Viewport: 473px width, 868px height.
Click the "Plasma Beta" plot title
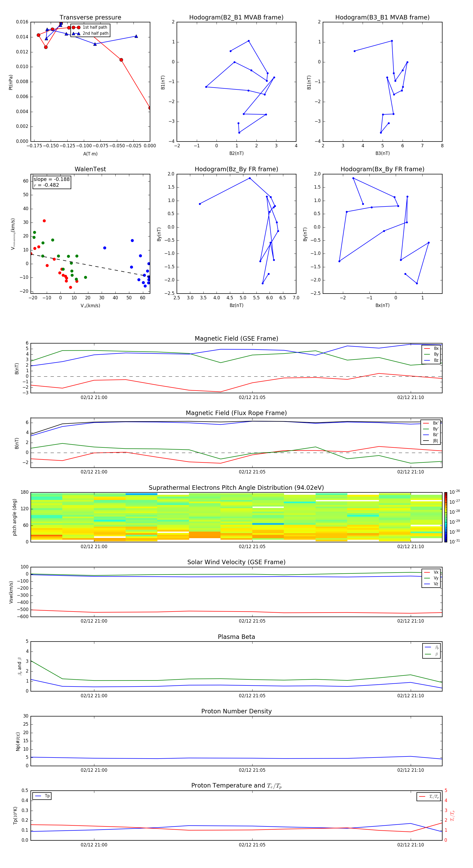(236, 637)
